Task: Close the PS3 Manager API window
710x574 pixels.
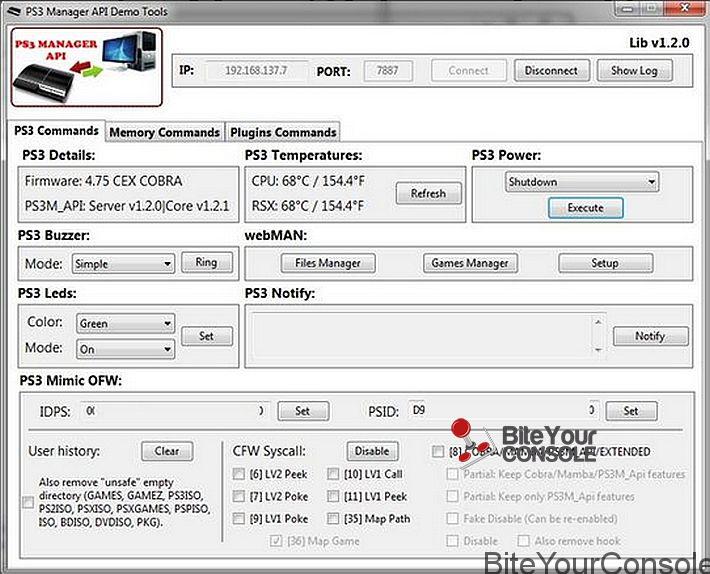Action: click(684, 8)
